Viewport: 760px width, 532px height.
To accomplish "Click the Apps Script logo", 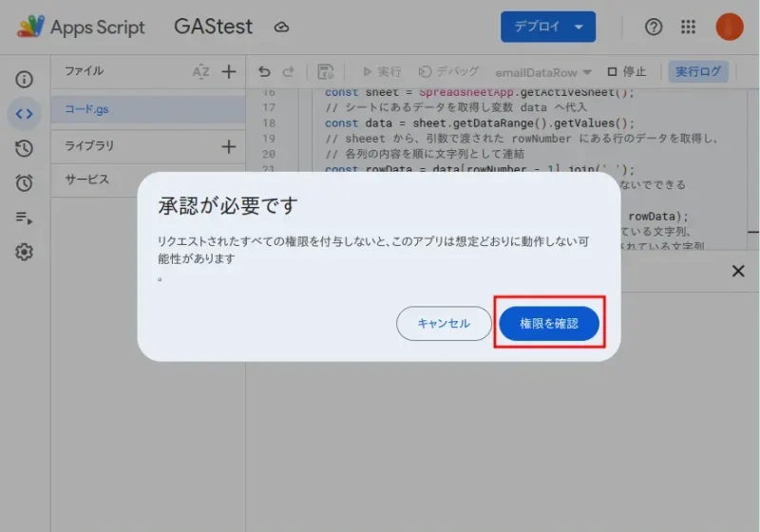I will tap(81, 27).
